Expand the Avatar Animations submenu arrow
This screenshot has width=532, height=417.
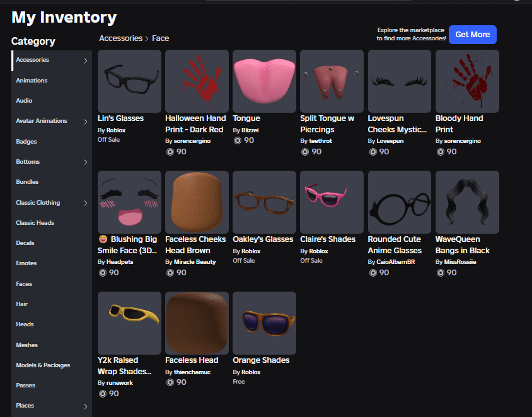tap(86, 122)
